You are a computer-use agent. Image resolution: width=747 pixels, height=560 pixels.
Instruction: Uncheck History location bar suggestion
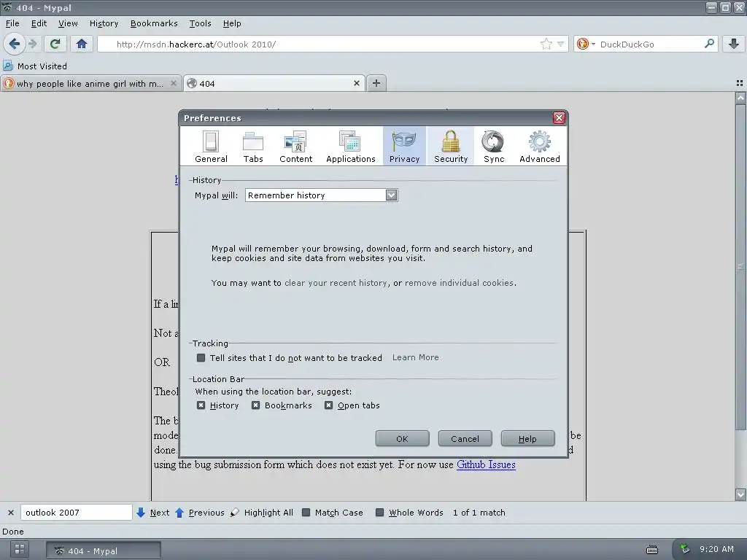pyautogui.click(x=201, y=405)
